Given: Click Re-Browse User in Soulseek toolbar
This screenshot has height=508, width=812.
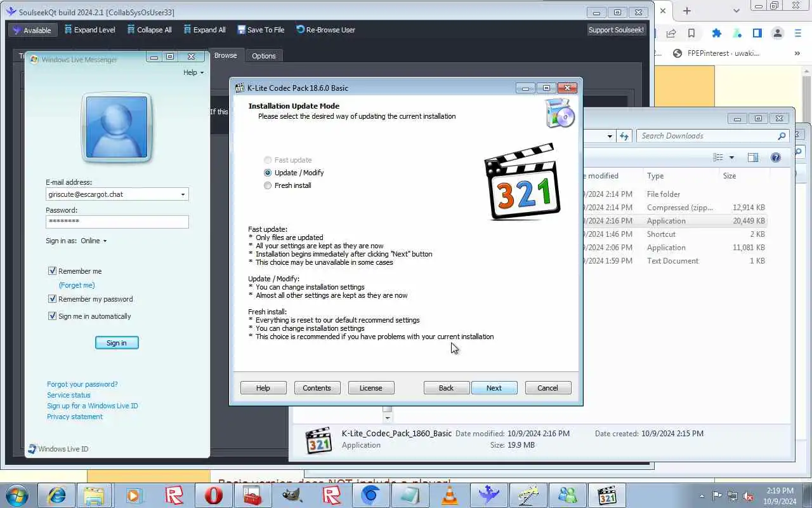Looking at the screenshot, I should pos(325,30).
